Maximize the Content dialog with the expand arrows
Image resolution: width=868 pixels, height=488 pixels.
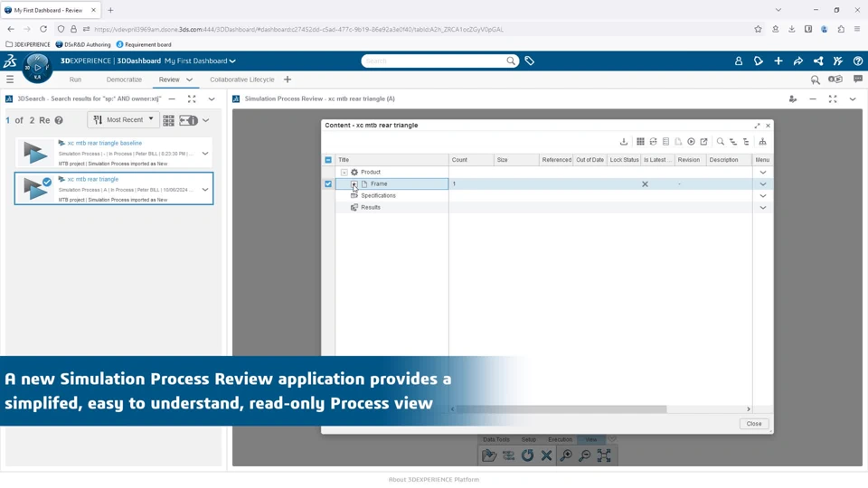(x=758, y=126)
